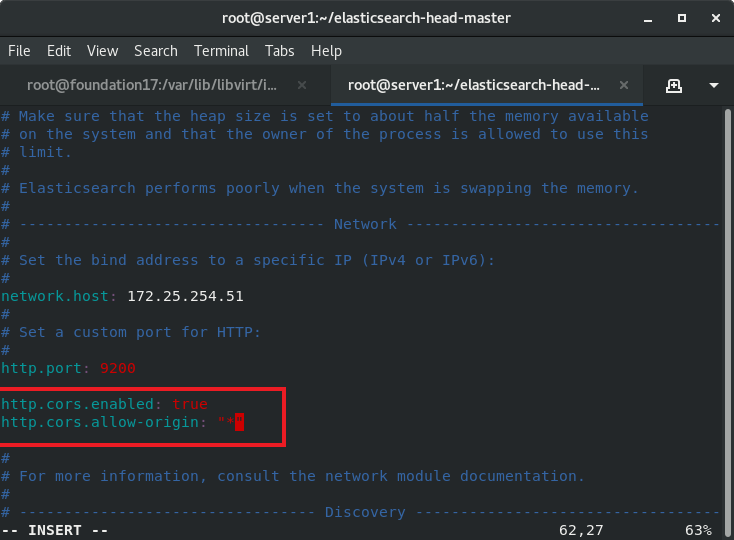This screenshot has width=734, height=540.
Task: Click the 'Elasticsearch performs poorly' comment line
Action: tap(320, 188)
